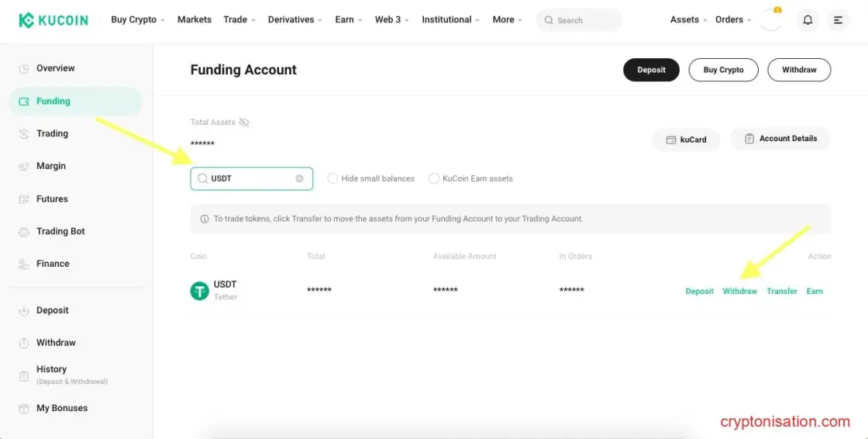Click the Withdraw button at top right

click(799, 70)
